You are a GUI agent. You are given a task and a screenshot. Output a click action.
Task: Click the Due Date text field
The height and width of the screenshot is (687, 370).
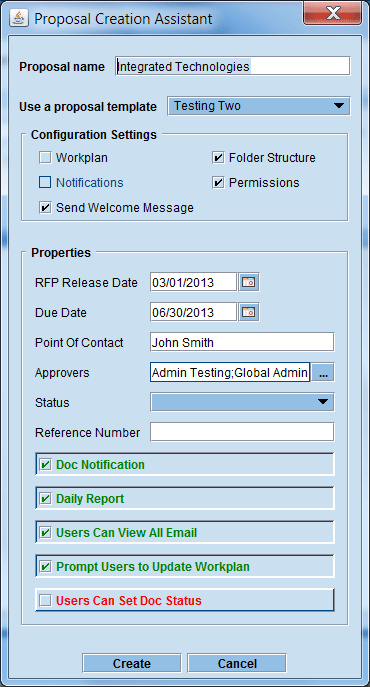point(193,312)
